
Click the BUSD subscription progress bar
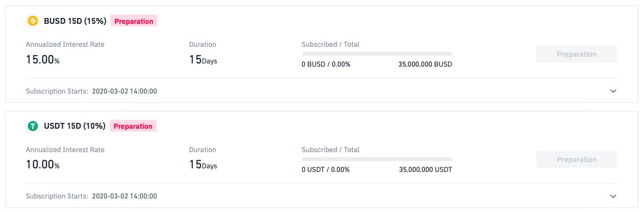coord(377,54)
